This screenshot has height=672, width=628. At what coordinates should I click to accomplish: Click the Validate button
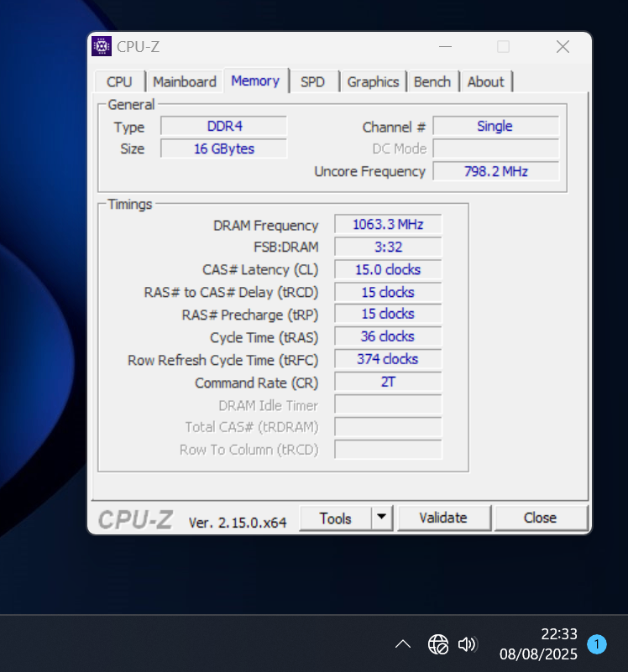(x=443, y=518)
